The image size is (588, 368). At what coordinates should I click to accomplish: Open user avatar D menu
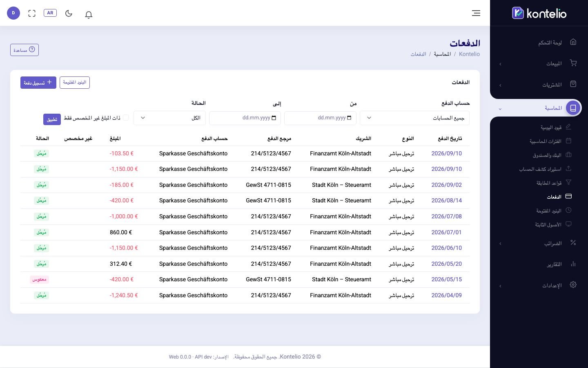(13, 13)
